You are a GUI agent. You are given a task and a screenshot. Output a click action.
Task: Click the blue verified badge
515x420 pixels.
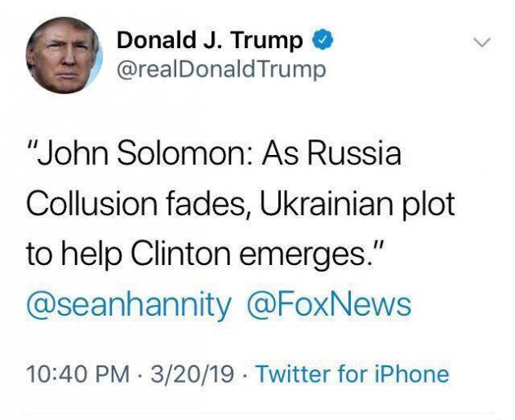[x=323, y=39]
